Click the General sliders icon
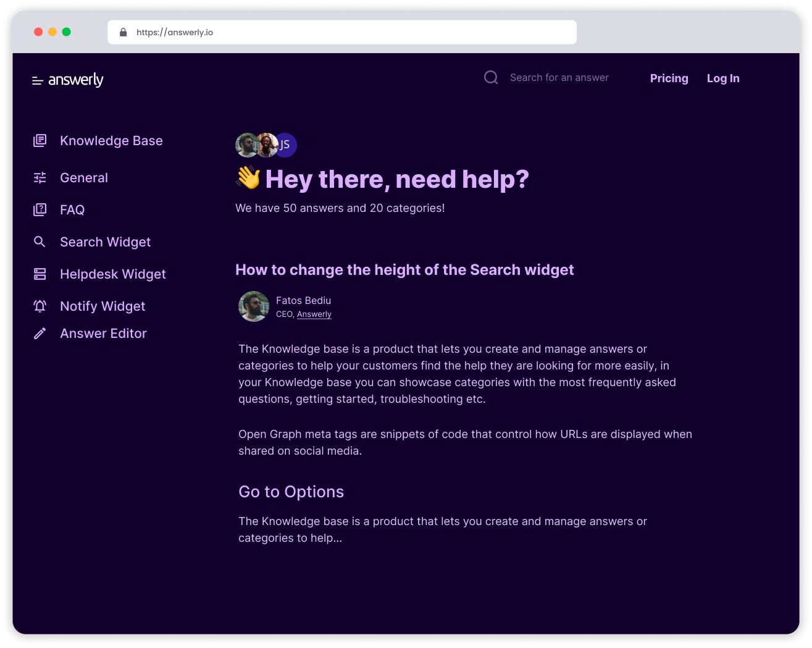Image resolution: width=812 pixels, height=648 pixels. click(x=40, y=178)
